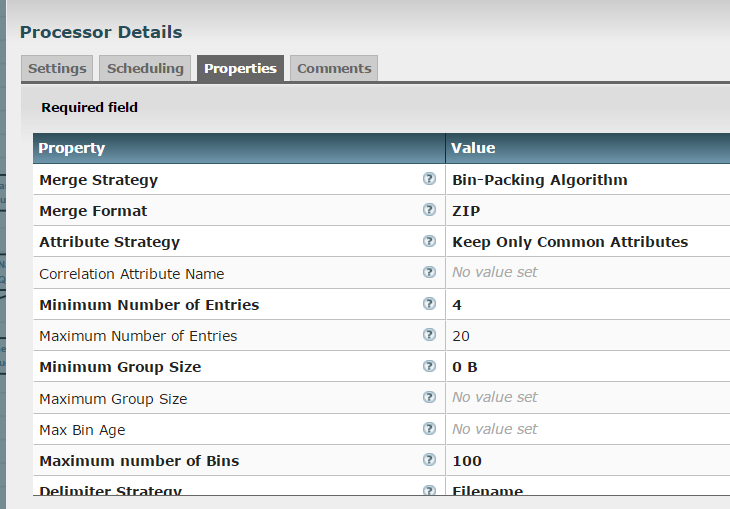
Task: Show help for Attribute Strategy property
Action: click(429, 241)
